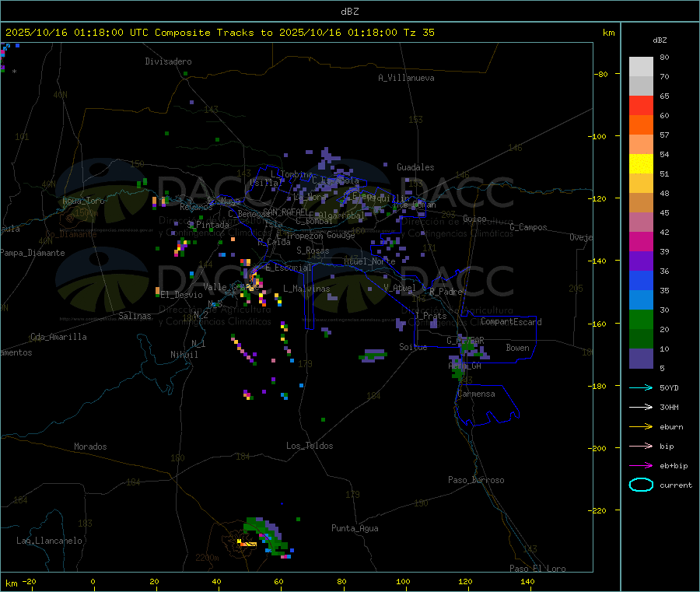
Task: Click the 57 dBZ orange swatch
Action: pos(641,125)
